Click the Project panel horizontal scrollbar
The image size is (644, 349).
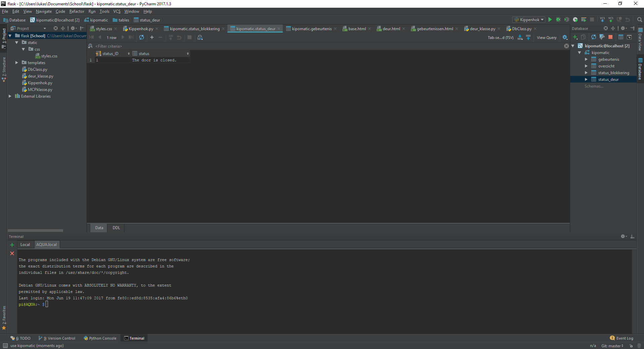tap(35, 231)
